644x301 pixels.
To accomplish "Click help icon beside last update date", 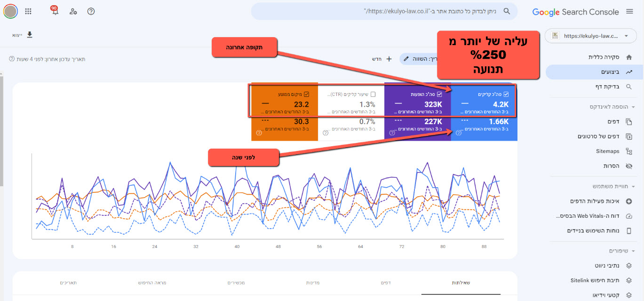I will point(11,59).
